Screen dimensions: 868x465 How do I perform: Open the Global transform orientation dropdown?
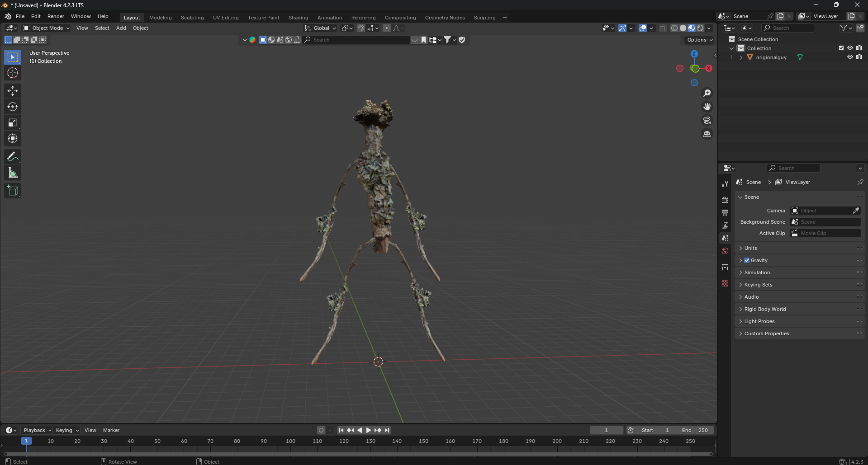coord(320,28)
